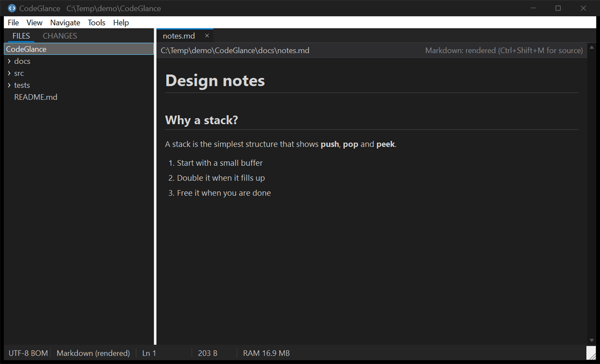Viewport: 600px width, 364px height.
Task: Open the Help menu
Action: point(121,23)
